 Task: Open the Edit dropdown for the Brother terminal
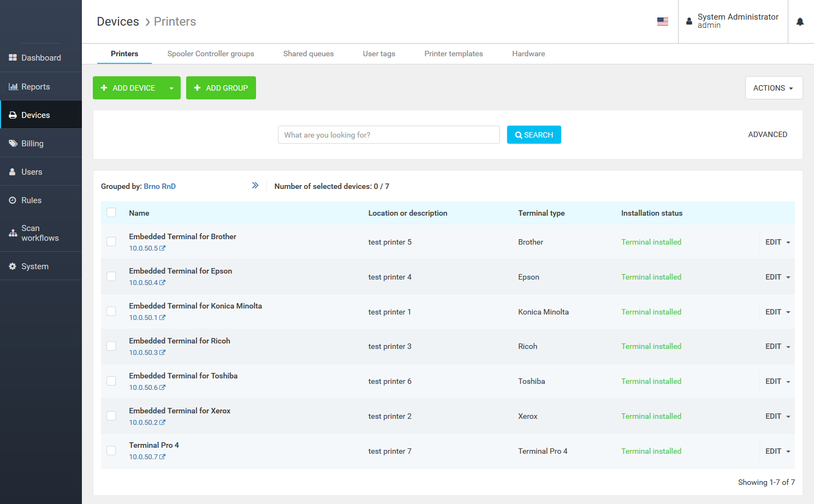click(777, 242)
